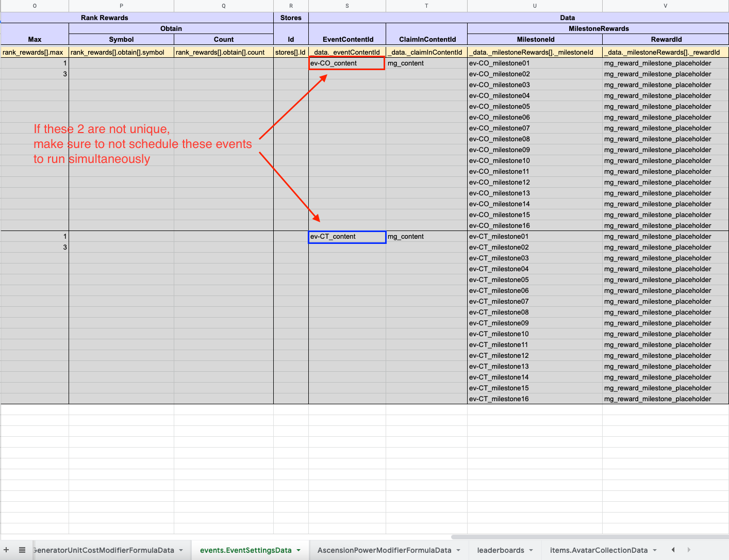Open events.EventSettingsData tab dropdown arrow
The width and height of the screenshot is (729, 560).
pos(299,550)
